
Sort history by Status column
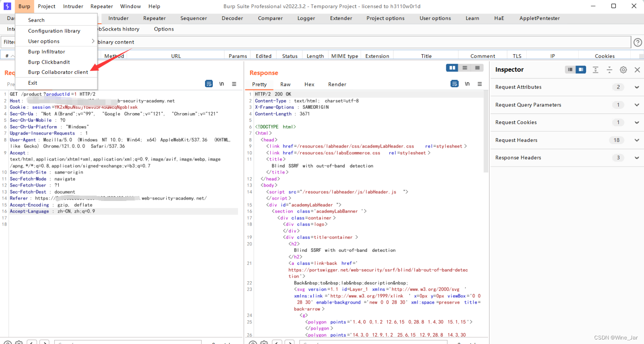point(290,56)
